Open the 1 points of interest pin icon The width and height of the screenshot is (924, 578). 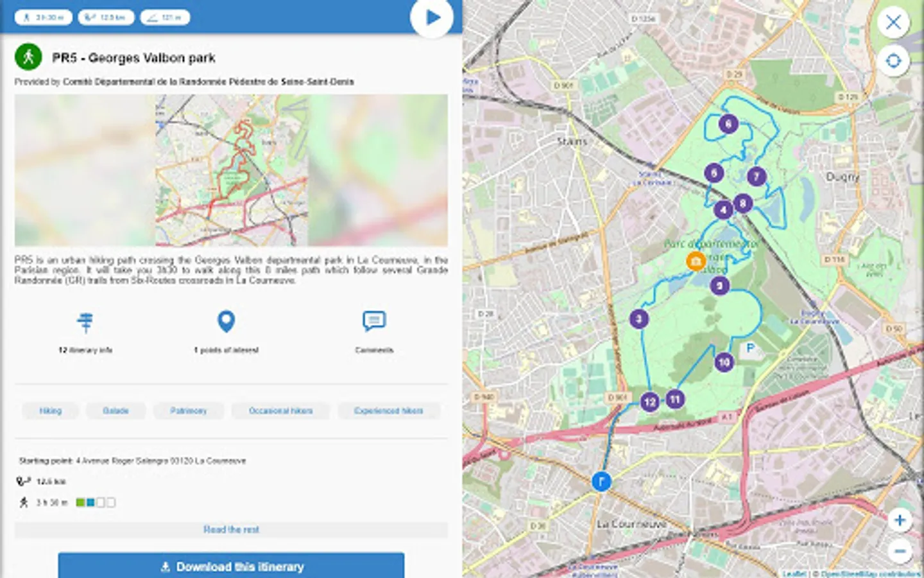click(226, 321)
